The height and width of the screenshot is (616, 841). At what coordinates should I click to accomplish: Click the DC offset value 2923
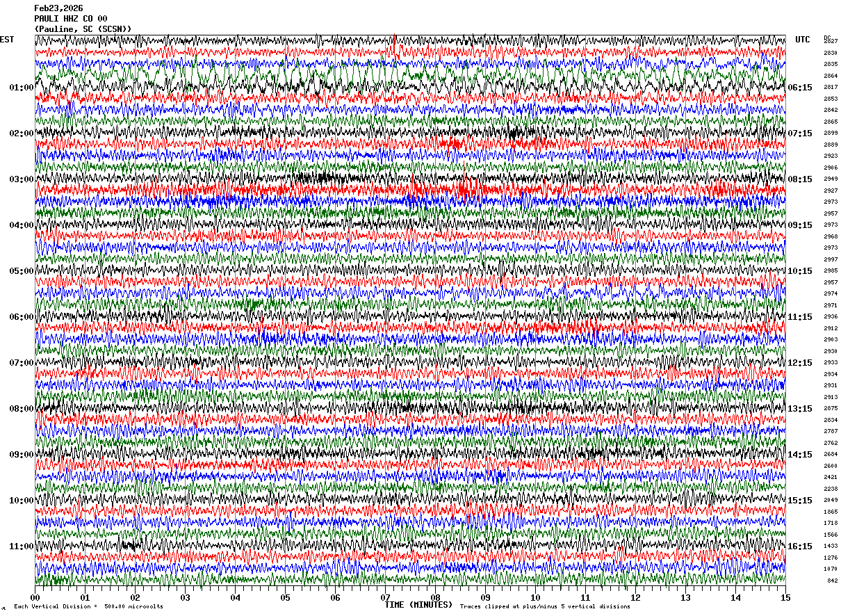pos(831,156)
